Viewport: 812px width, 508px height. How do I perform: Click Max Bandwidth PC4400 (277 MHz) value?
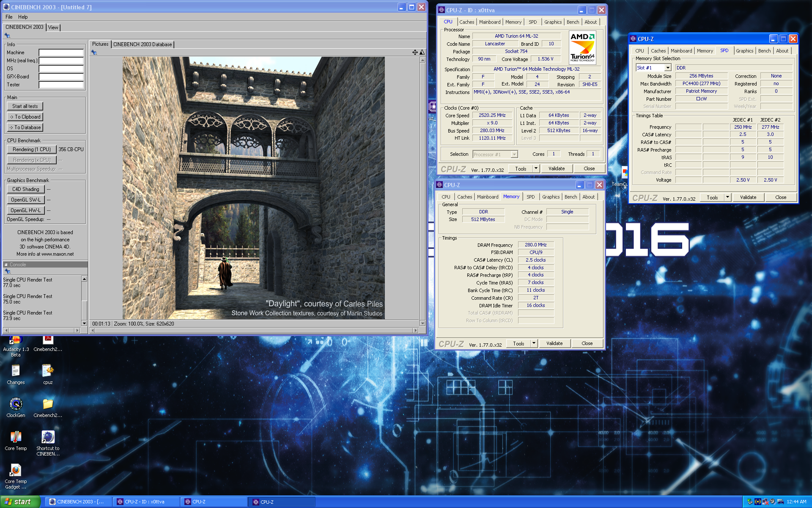(701, 84)
